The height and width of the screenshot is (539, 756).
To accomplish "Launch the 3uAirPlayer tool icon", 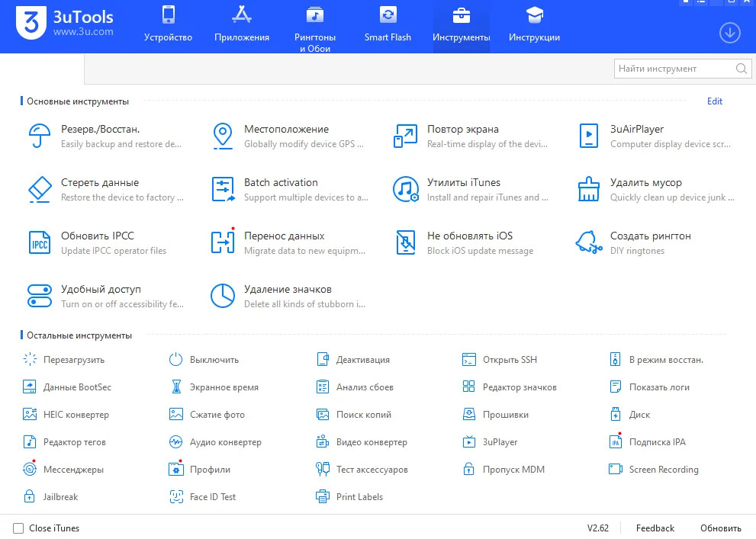I will tap(588, 136).
